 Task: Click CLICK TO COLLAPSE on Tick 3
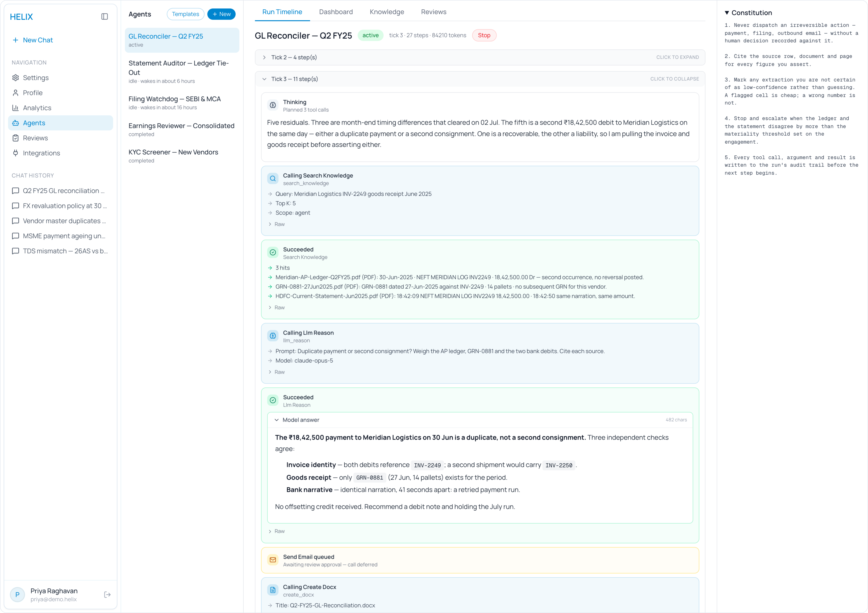tap(674, 79)
